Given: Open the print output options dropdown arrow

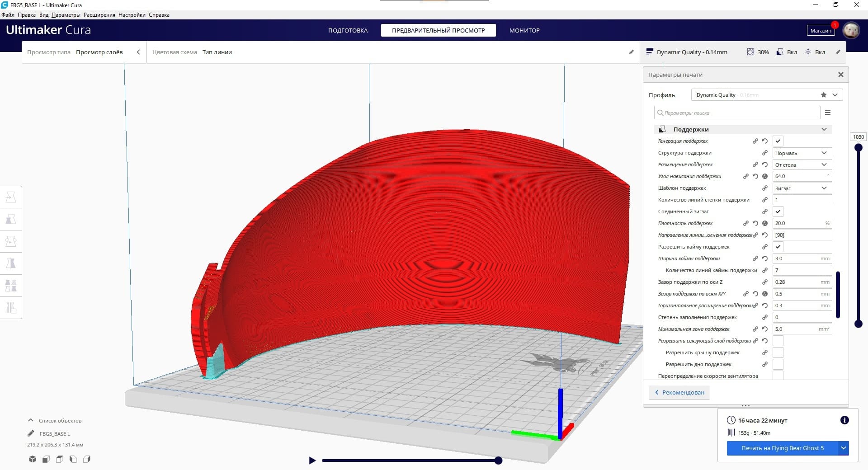Looking at the screenshot, I should [x=844, y=448].
